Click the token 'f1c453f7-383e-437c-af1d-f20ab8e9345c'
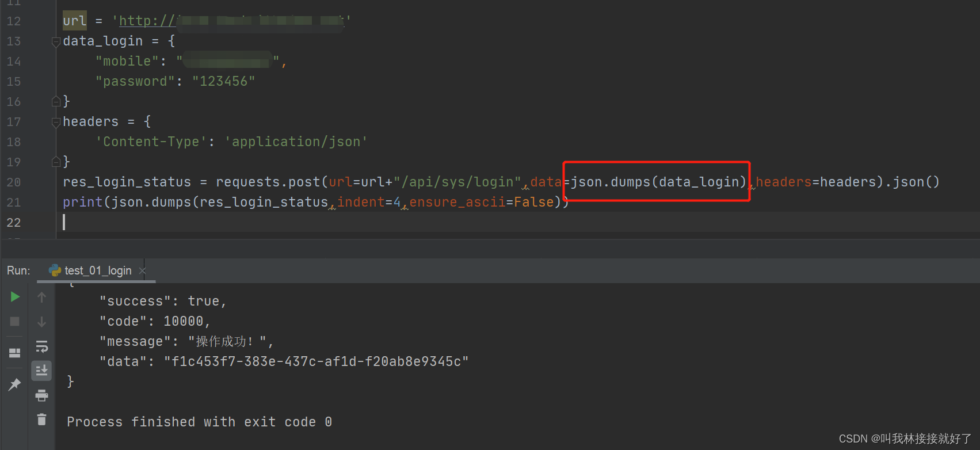 (x=317, y=361)
